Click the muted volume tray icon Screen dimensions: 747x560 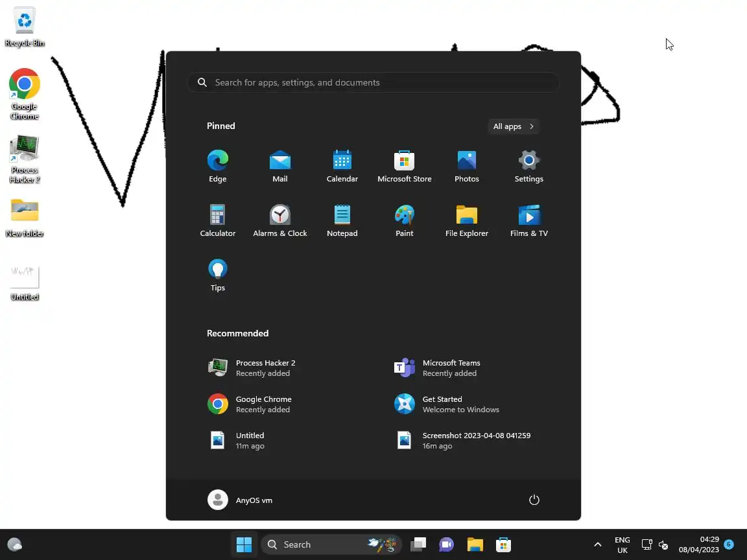(663, 544)
